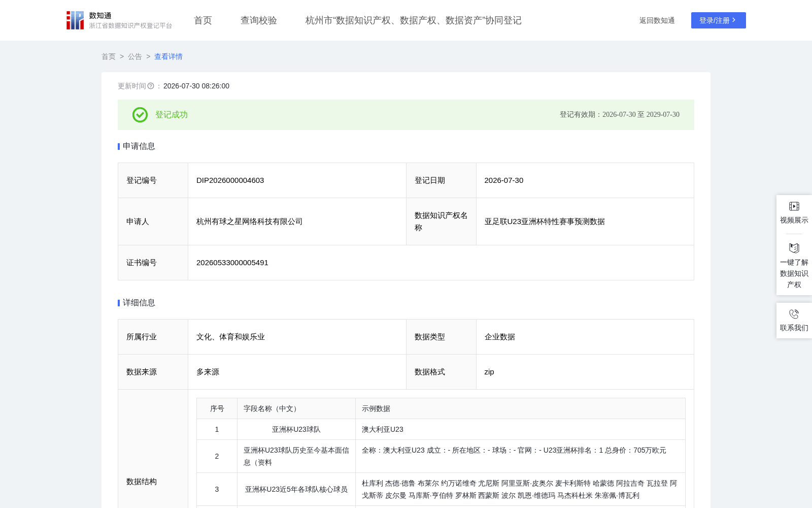Click the 首页 breadcrumb link

click(x=109, y=56)
